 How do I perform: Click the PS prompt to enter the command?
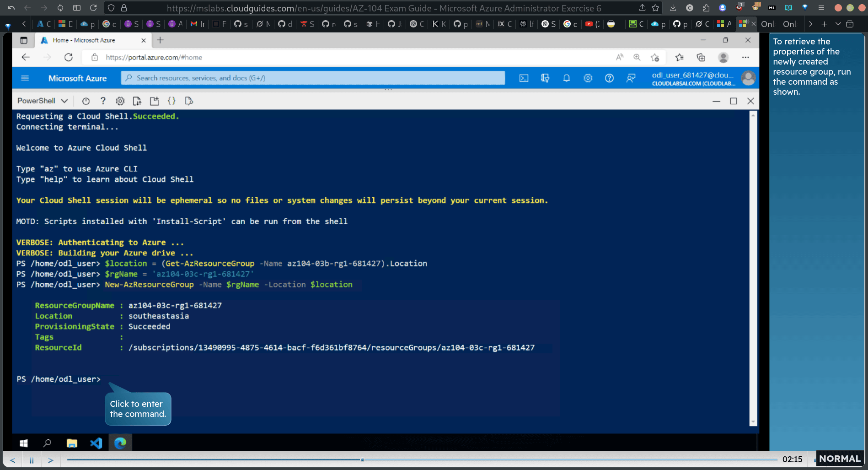point(59,379)
